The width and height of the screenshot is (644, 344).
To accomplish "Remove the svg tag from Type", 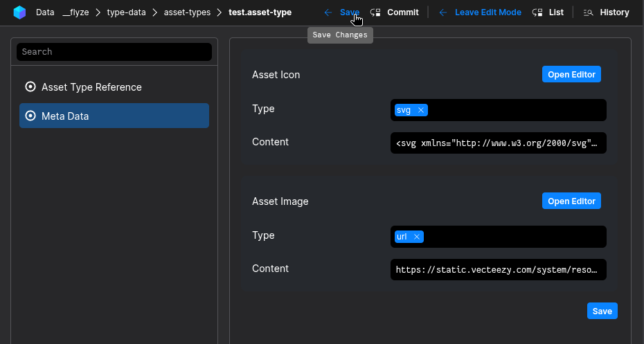I will 421,110.
